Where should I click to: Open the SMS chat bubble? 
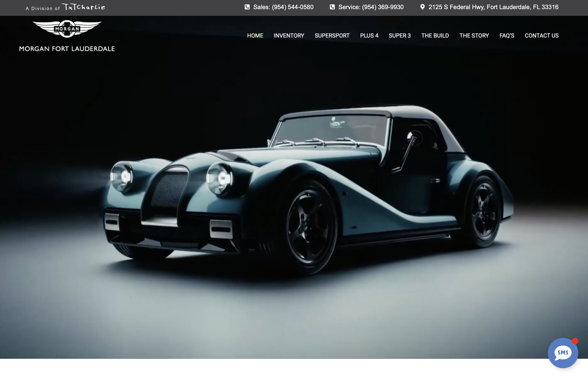[563, 353]
